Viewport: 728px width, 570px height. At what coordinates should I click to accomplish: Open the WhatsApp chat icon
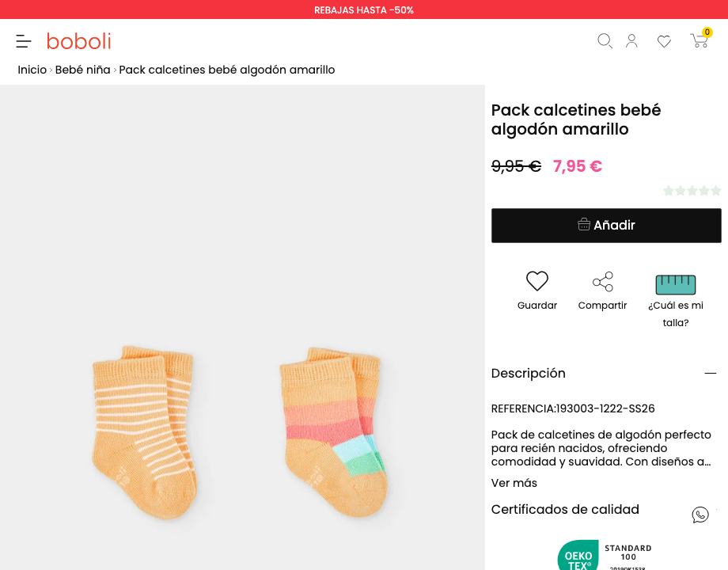[700, 515]
